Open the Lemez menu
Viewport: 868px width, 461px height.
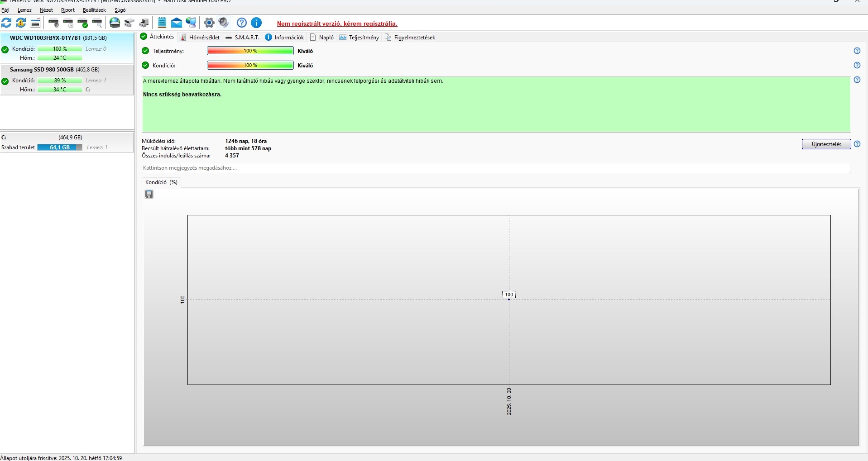[x=24, y=10]
